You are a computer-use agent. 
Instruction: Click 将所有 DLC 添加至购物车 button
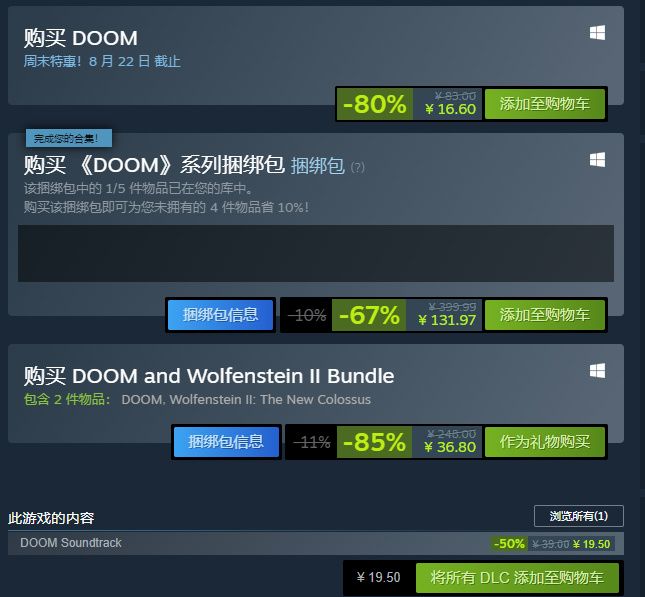(517, 578)
